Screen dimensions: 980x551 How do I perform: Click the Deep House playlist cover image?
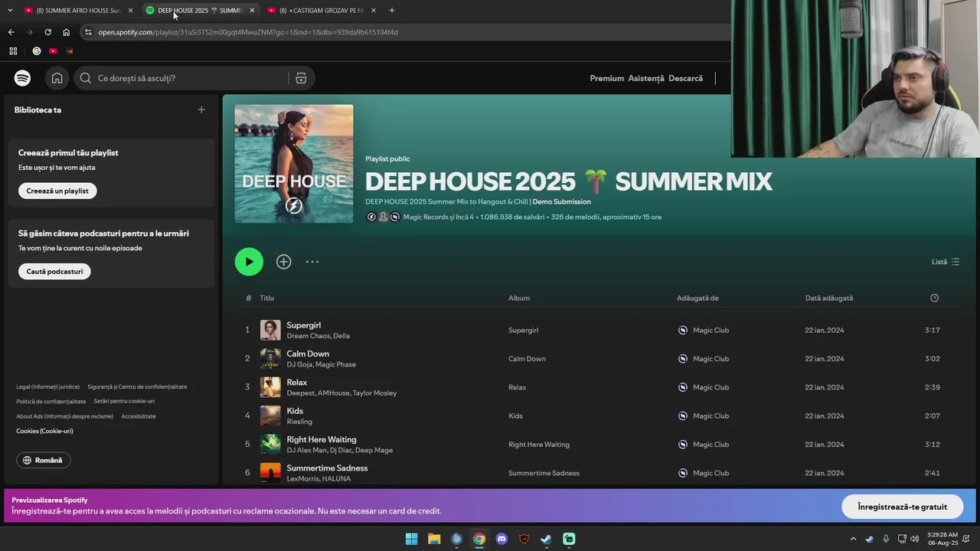tap(294, 164)
